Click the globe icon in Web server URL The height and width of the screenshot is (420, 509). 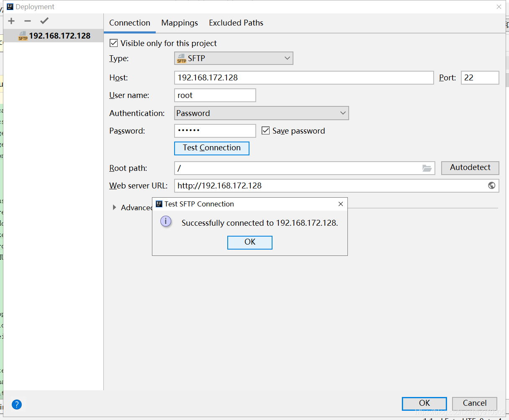point(492,186)
